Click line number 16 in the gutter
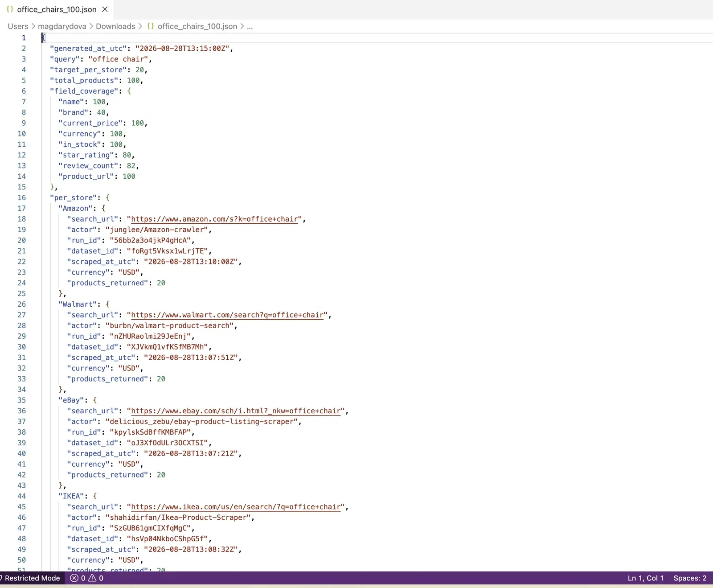 [x=21, y=197]
